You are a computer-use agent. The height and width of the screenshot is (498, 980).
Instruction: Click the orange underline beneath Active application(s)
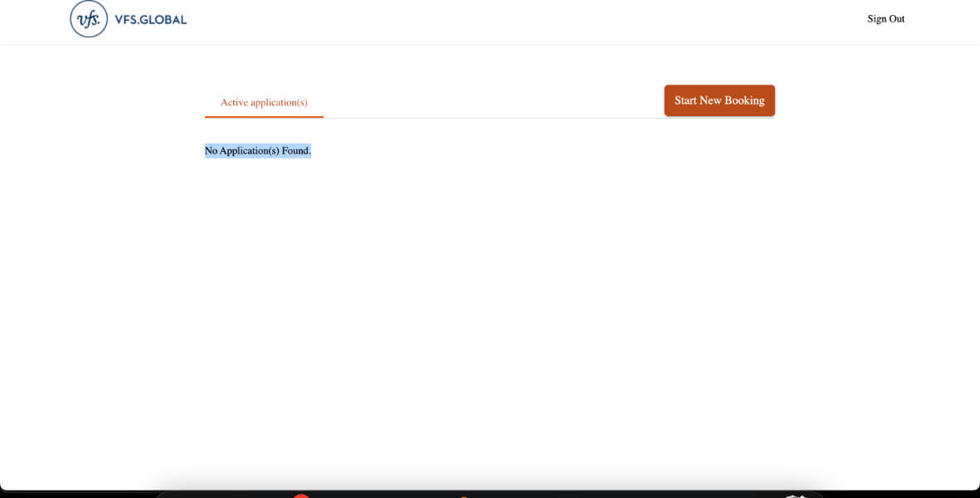pos(264,116)
